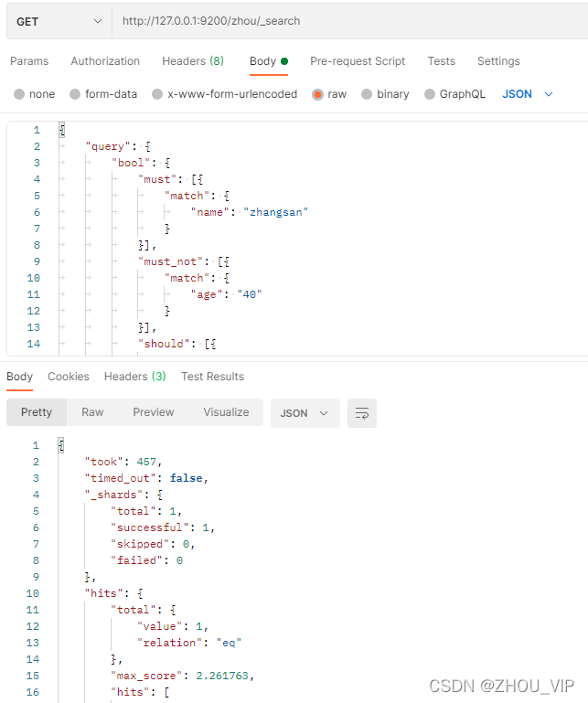The width and height of the screenshot is (588, 703).
Task: Select the binary body radio button
Action: (x=367, y=94)
